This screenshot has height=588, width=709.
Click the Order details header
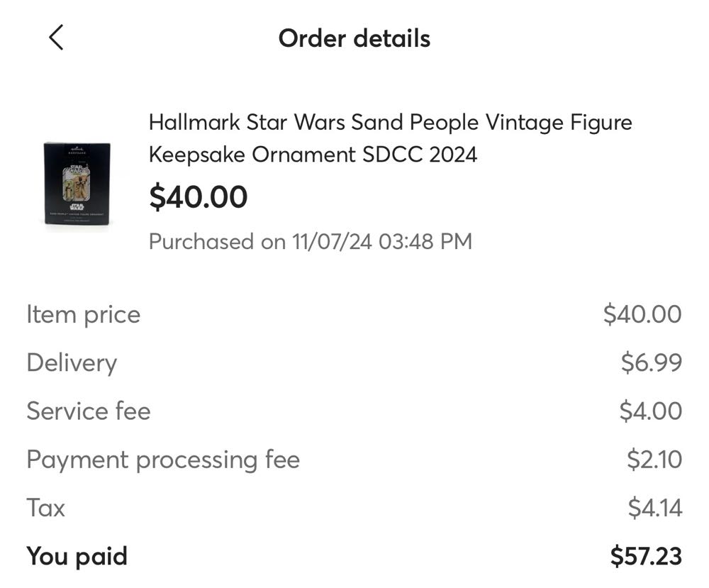coord(354,38)
